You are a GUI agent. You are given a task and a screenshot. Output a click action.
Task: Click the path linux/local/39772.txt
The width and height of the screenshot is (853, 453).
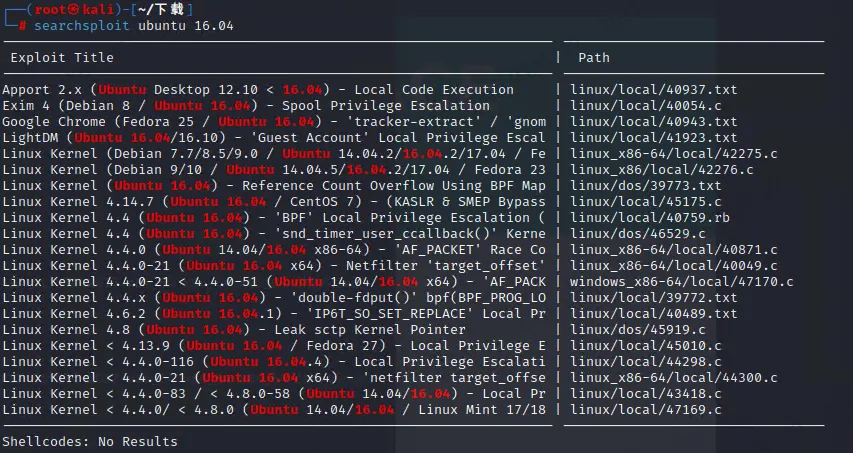[x=653, y=298]
